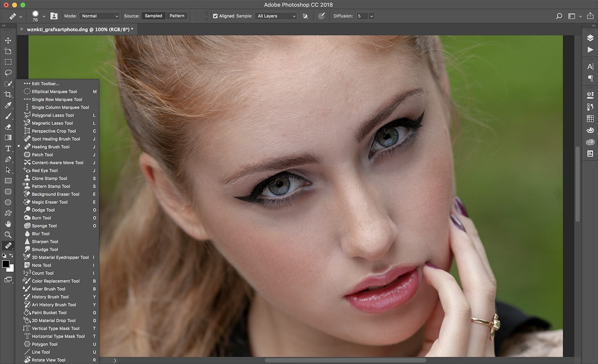Viewport: 598px width, 364px height.
Task: Open the Sample dropdown showing All Layers
Action: coord(276,16)
